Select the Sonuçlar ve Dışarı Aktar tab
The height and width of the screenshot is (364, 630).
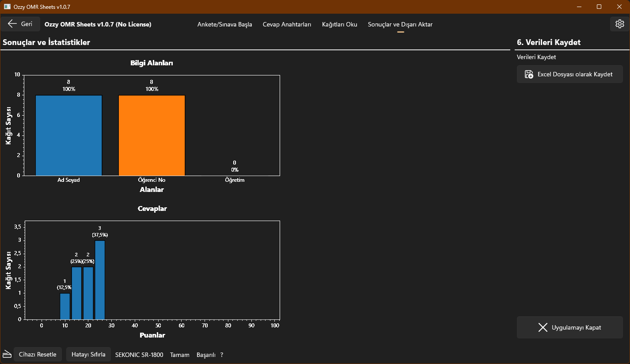click(x=400, y=24)
